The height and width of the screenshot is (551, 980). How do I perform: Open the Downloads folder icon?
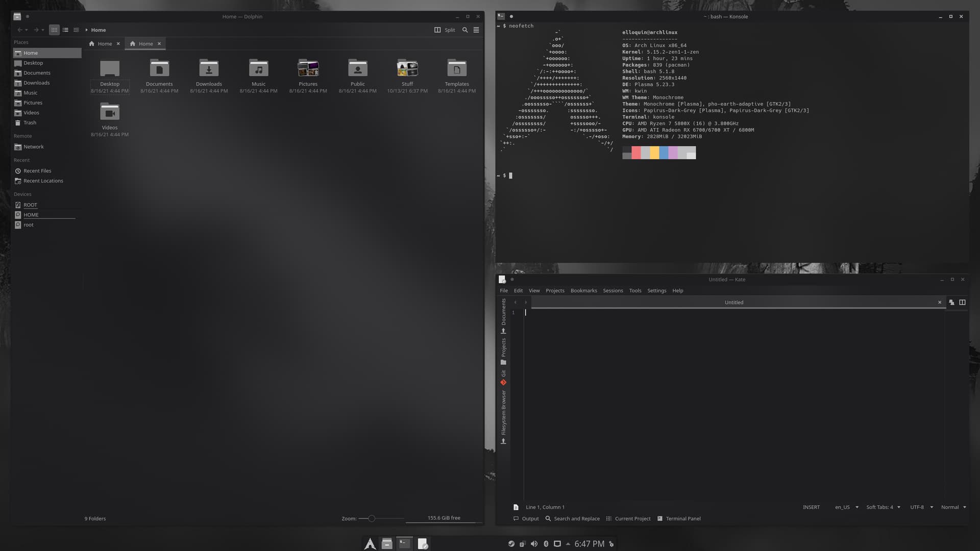209,68
